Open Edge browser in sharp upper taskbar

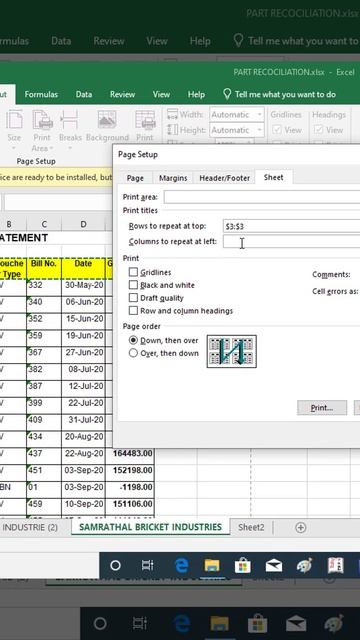[x=181, y=565]
